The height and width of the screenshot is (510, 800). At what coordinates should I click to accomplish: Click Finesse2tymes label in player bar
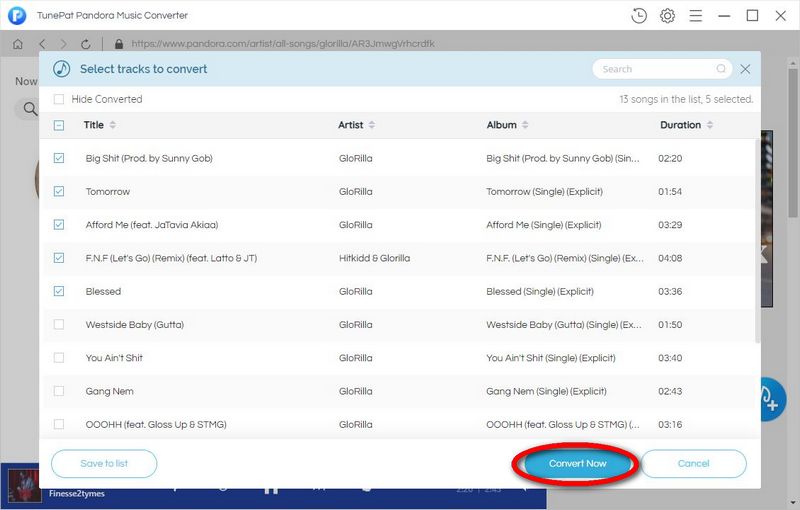click(77, 493)
